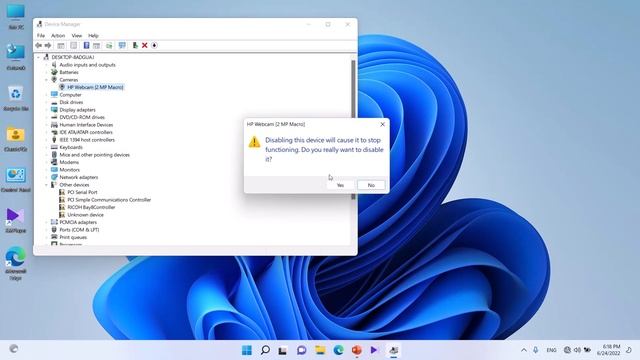Click Scan for hardware changes monitor icon

point(122,45)
